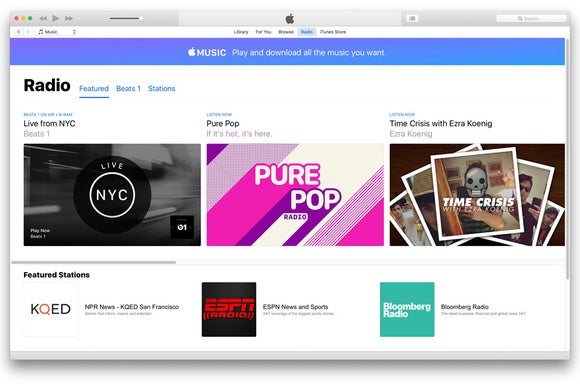Switch to the For You tab

(263, 32)
